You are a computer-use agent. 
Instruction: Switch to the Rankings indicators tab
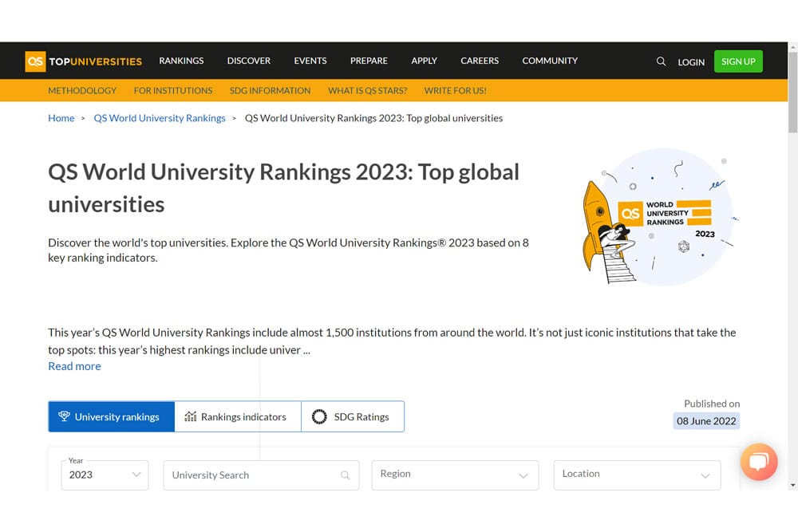pos(237,416)
